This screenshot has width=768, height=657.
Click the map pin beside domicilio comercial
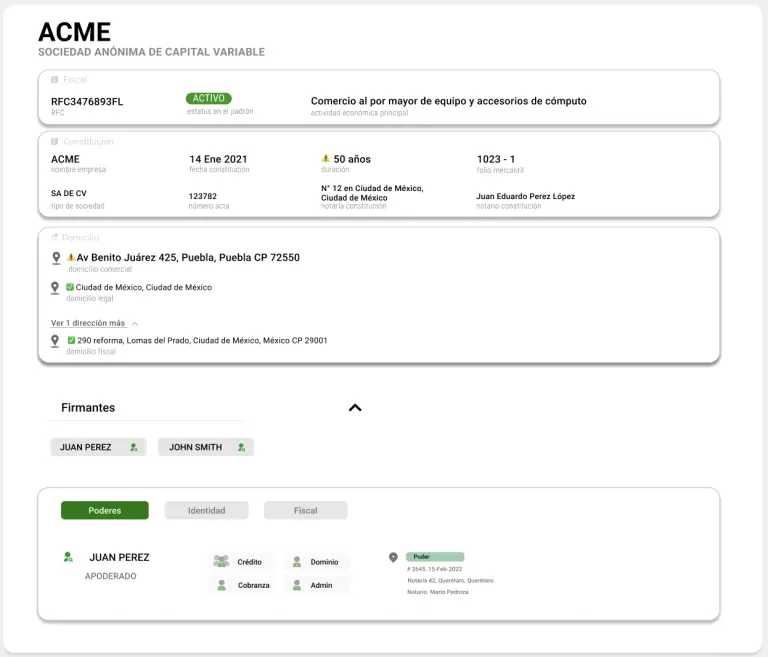pyautogui.click(x=56, y=258)
